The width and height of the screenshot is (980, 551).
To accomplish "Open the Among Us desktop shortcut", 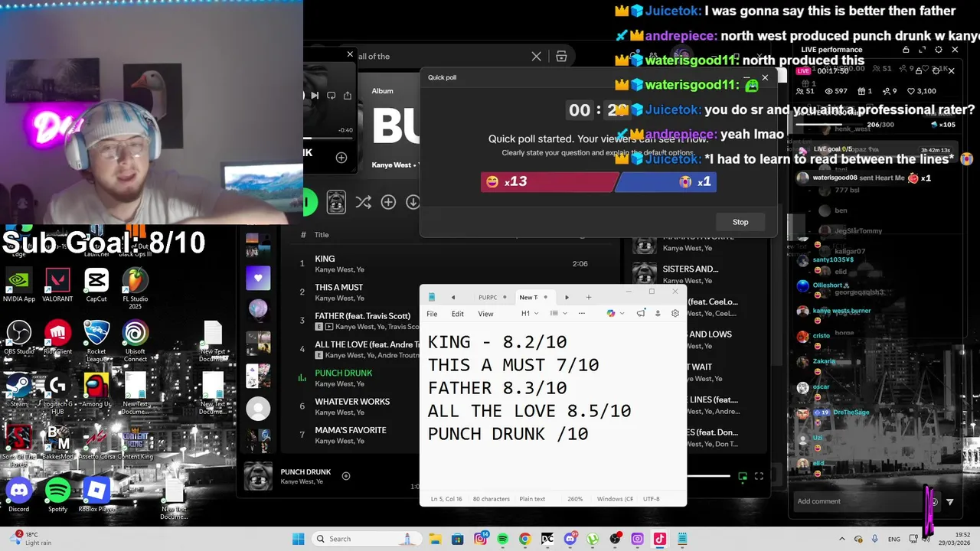I will tap(96, 390).
